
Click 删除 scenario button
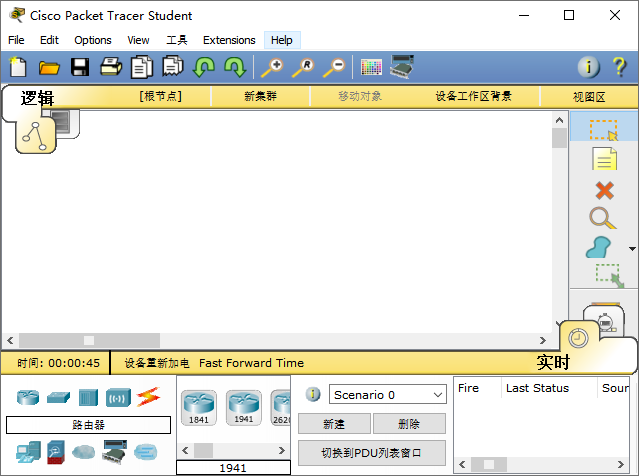[409, 424]
